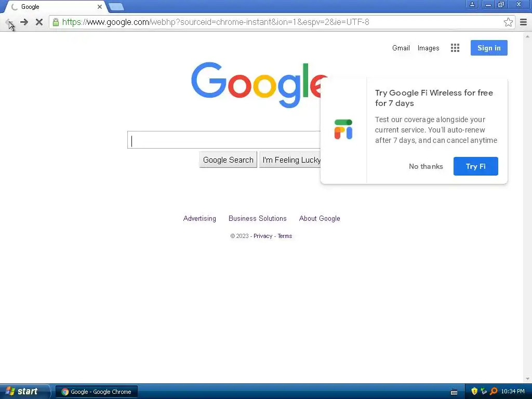Image resolution: width=532 pixels, height=399 pixels.
Task: Click the Google Fi logo in the promo
Action: (343, 129)
